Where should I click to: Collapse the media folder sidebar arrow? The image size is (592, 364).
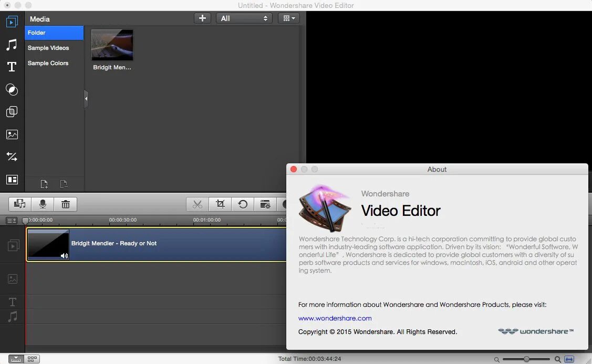pyautogui.click(x=86, y=99)
